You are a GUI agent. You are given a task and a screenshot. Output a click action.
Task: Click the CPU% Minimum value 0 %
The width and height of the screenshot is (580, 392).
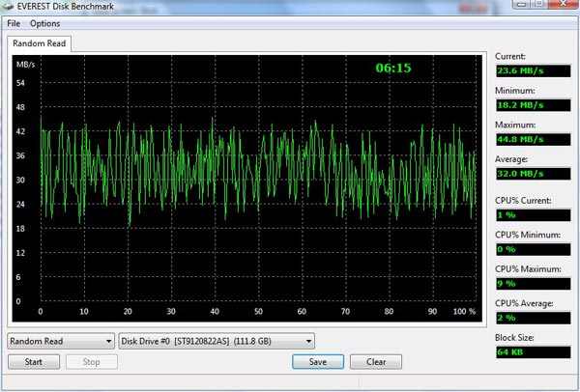coord(533,249)
